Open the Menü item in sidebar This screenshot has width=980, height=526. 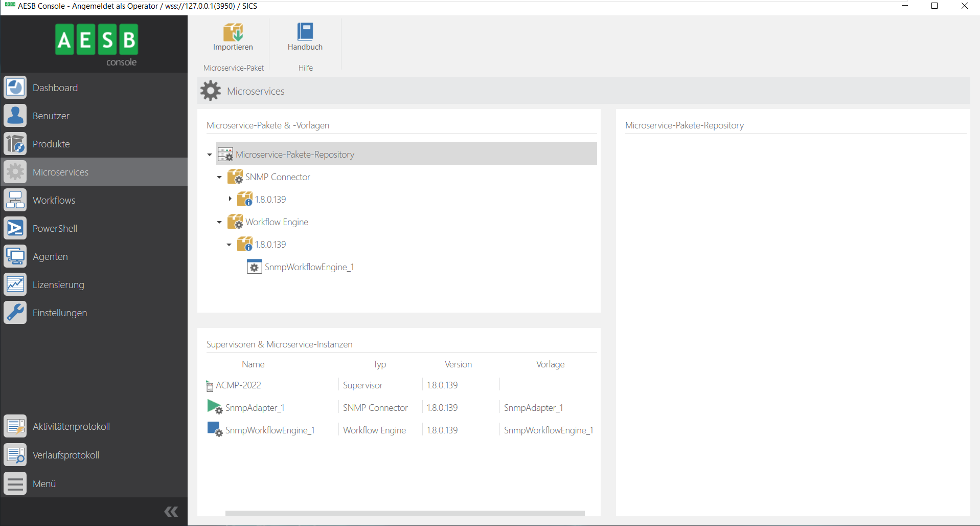click(x=44, y=484)
